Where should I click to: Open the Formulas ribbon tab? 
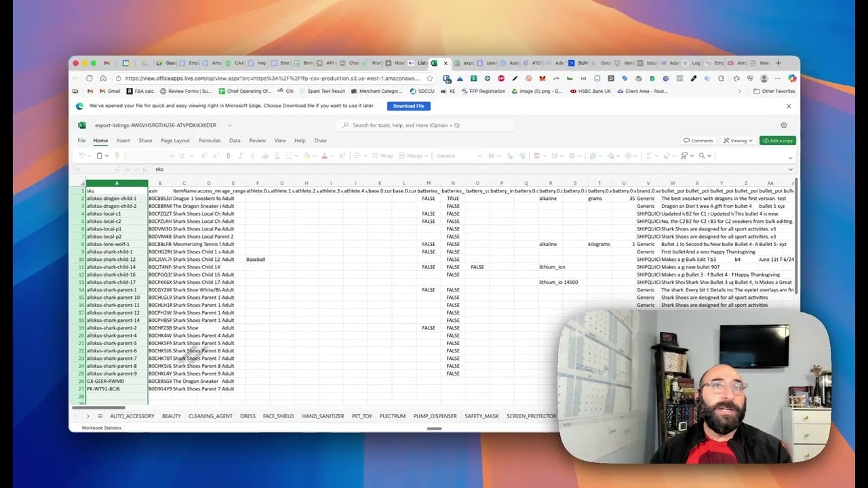tap(210, 141)
